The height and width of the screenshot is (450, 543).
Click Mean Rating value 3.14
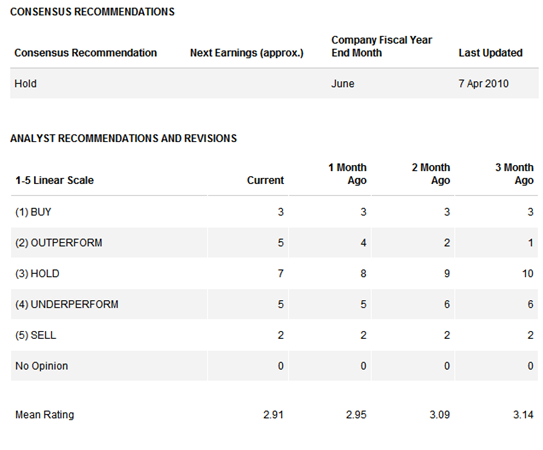click(523, 415)
